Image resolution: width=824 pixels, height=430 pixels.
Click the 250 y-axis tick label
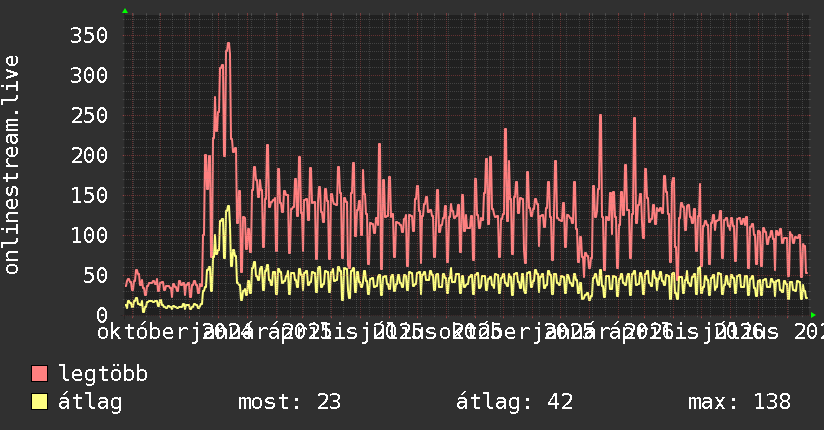pyautogui.click(x=89, y=116)
